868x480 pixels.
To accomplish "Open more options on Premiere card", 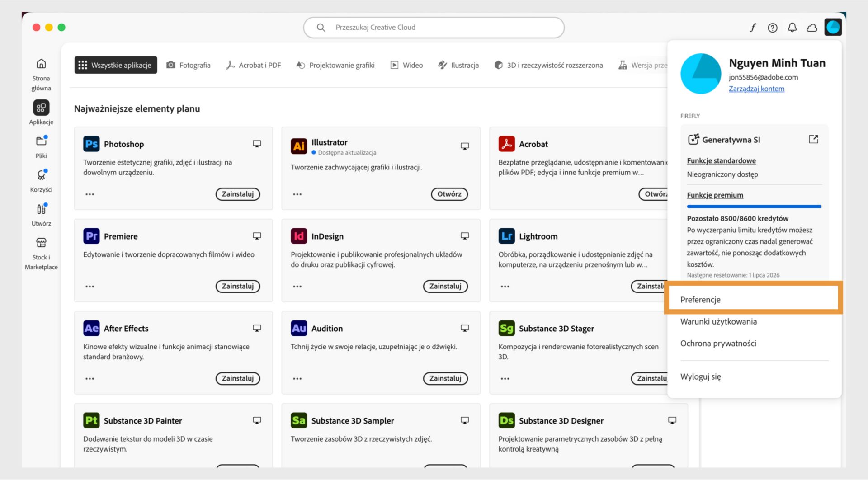I will (x=90, y=287).
